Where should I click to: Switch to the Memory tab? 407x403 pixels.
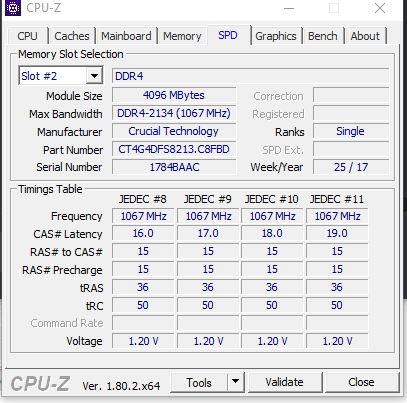click(x=182, y=36)
